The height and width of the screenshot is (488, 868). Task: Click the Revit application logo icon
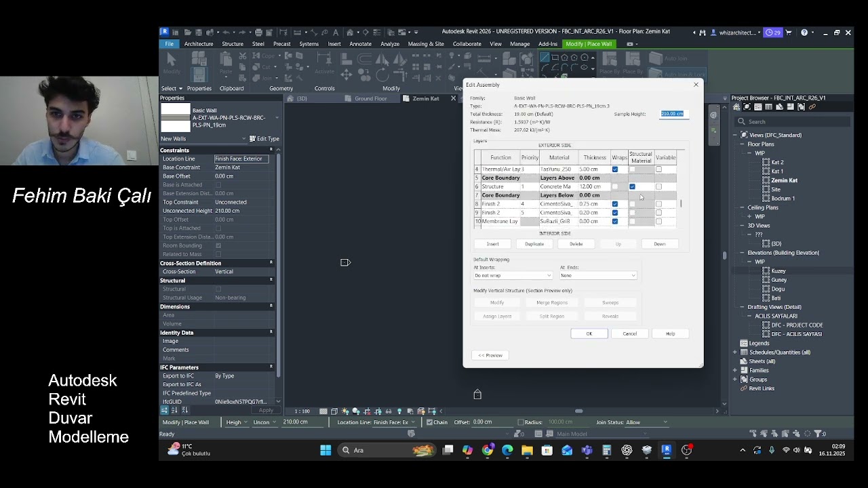[164, 31]
